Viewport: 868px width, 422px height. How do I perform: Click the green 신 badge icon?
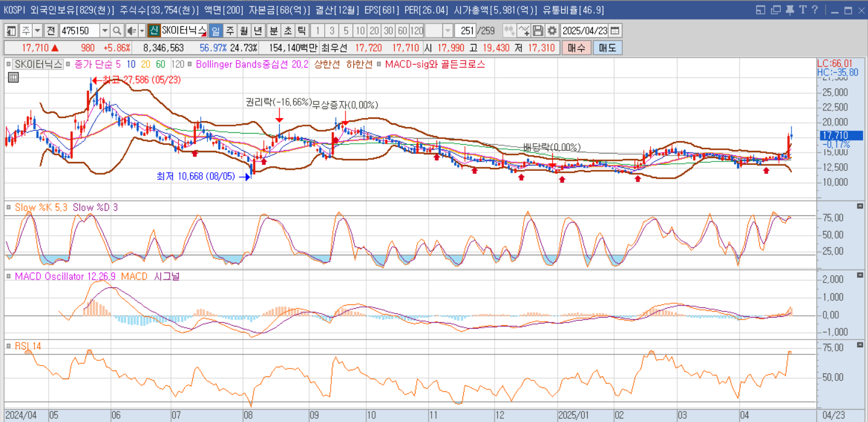click(x=154, y=31)
